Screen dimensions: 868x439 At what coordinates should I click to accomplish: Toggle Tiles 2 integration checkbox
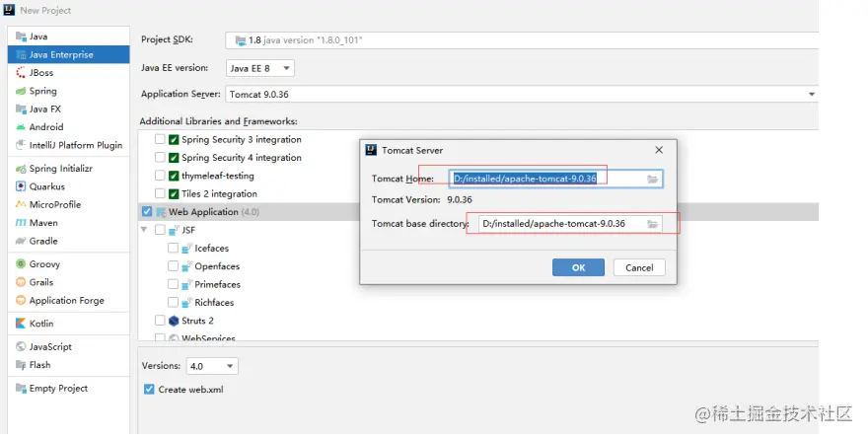tap(160, 193)
